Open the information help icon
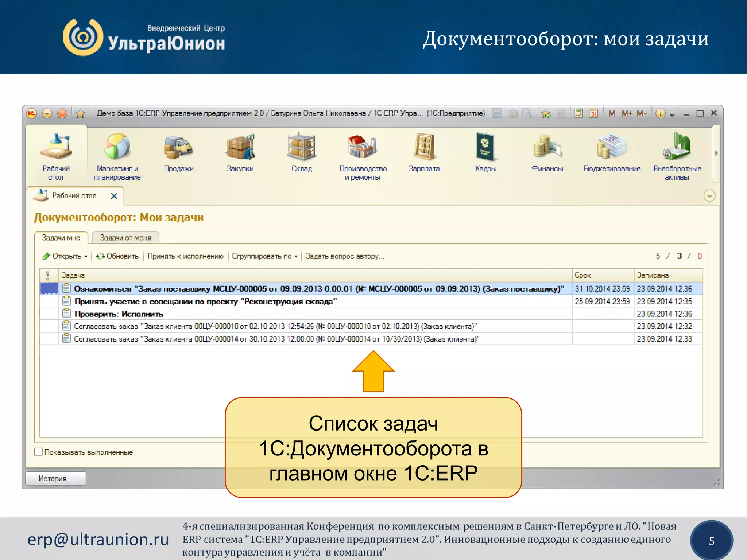 click(660, 113)
